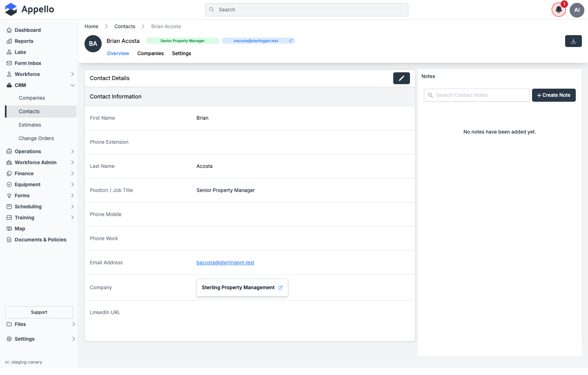Click the Appello logo icon
This screenshot has height=375, width=588.
[11, 9]
